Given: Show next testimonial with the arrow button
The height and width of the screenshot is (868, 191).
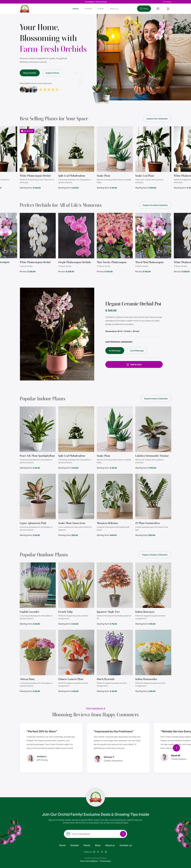Looking at the screenshot, I should tap(176, 748).
